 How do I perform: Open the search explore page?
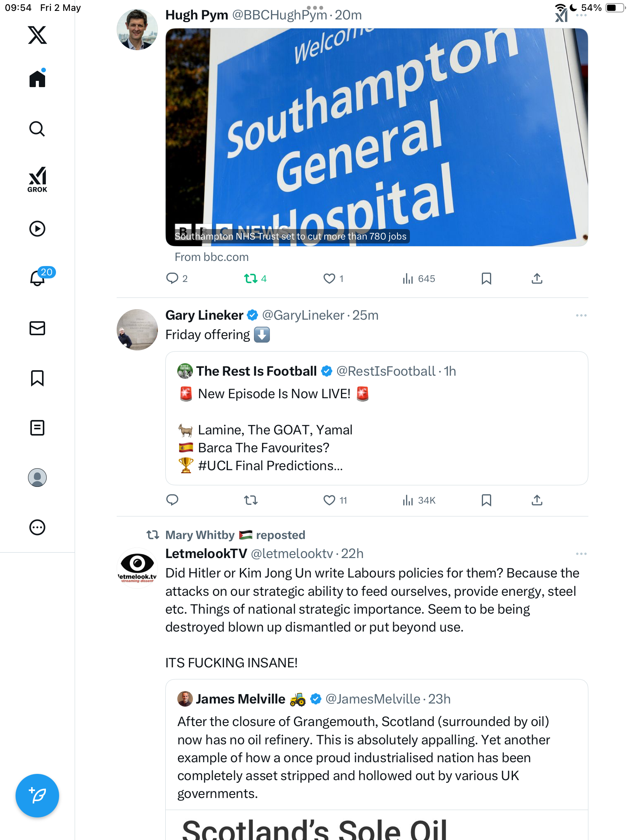[37, 129]
